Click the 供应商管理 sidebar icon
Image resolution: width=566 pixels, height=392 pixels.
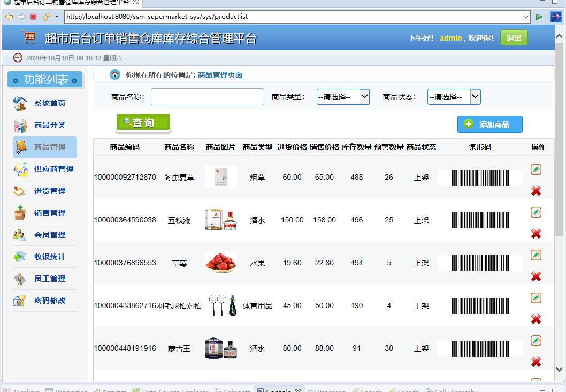[x=19, y=168]
